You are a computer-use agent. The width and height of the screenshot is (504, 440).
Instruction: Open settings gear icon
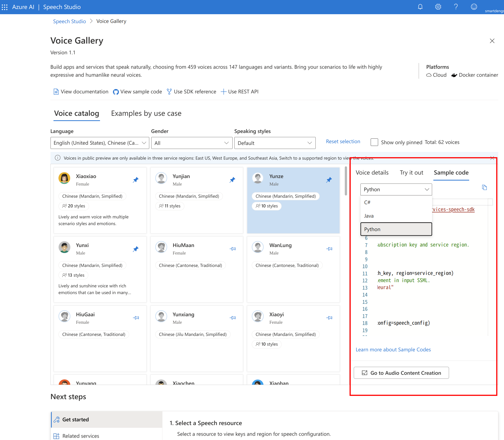(x=438, y=7)
